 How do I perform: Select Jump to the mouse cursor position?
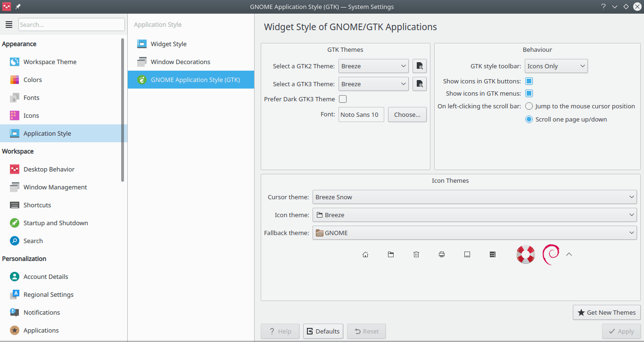click(x=529, y=106)
